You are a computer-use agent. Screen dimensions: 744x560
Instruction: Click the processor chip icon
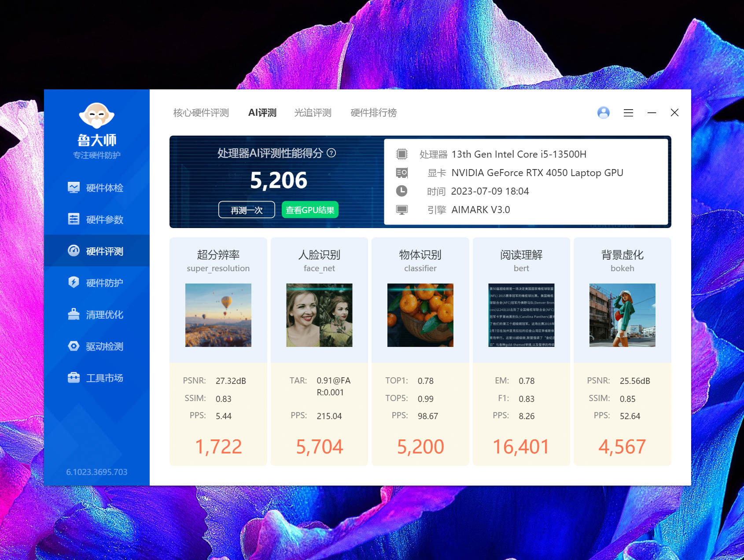401,154
